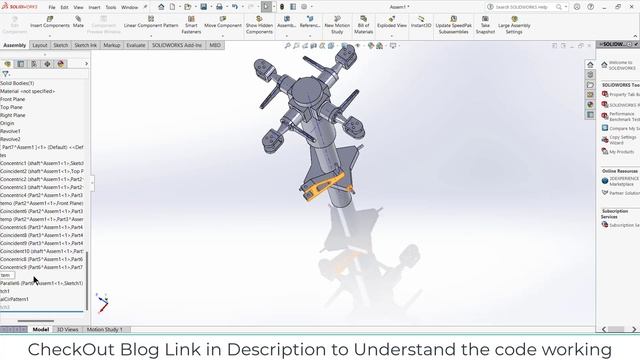Viewport: 640px width, 360px height.
Task: Expand Move Component dropdown arrow
Action: tap(222, 36)
